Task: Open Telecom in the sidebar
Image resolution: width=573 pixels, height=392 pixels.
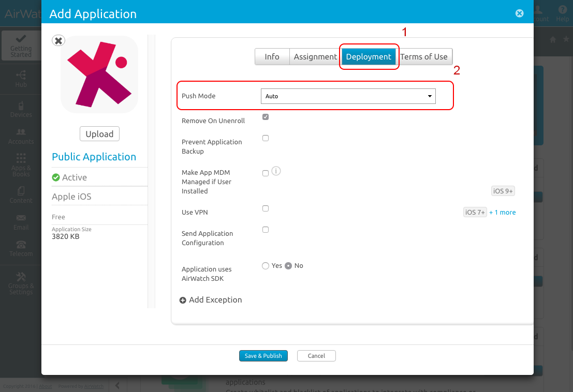Action: (21, 249)
